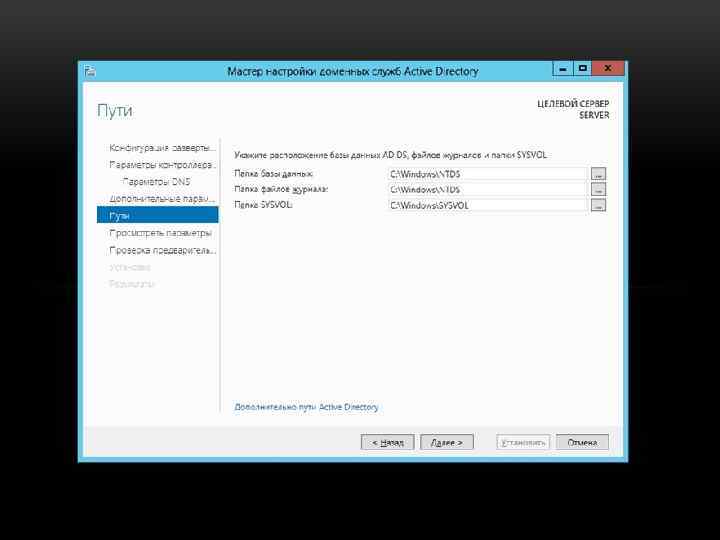Go to Параметры контроллера домена step
Viewport: 720px width, 540px height.
point(162,165)
